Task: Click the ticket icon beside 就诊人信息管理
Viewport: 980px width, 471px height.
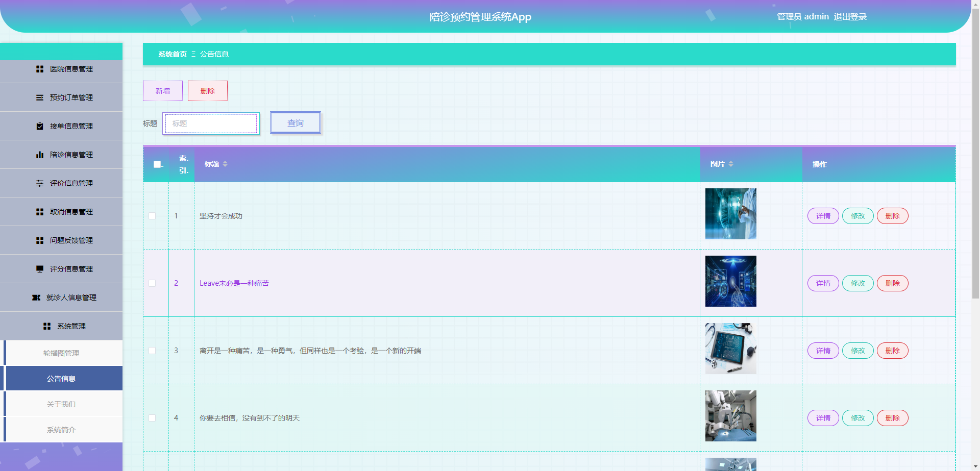Action: 36,298
